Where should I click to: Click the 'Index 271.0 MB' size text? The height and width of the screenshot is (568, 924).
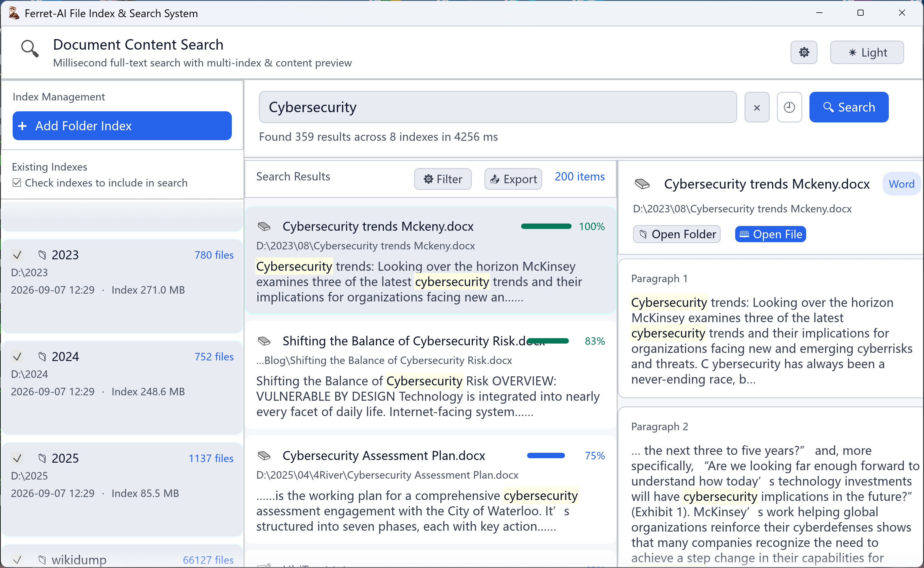point(148,290)
